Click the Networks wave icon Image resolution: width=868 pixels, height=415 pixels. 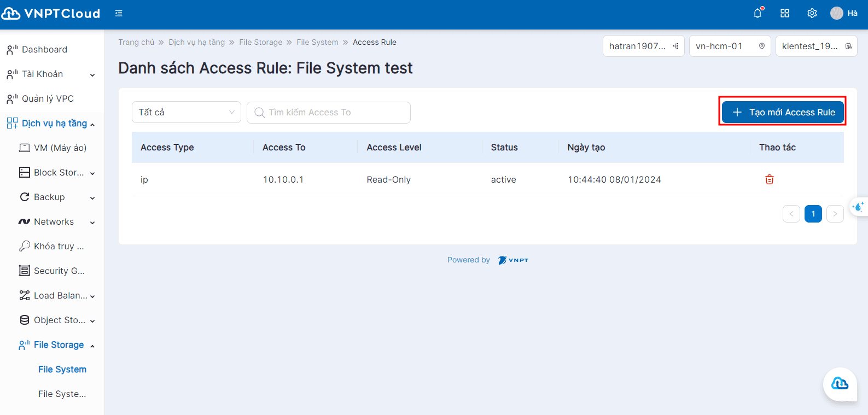[25, 221]
